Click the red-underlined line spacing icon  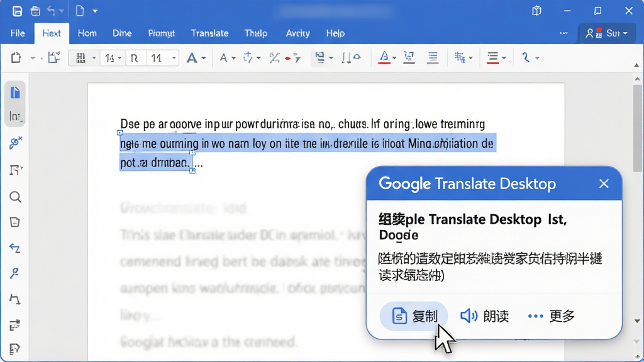tap(492, 58)
